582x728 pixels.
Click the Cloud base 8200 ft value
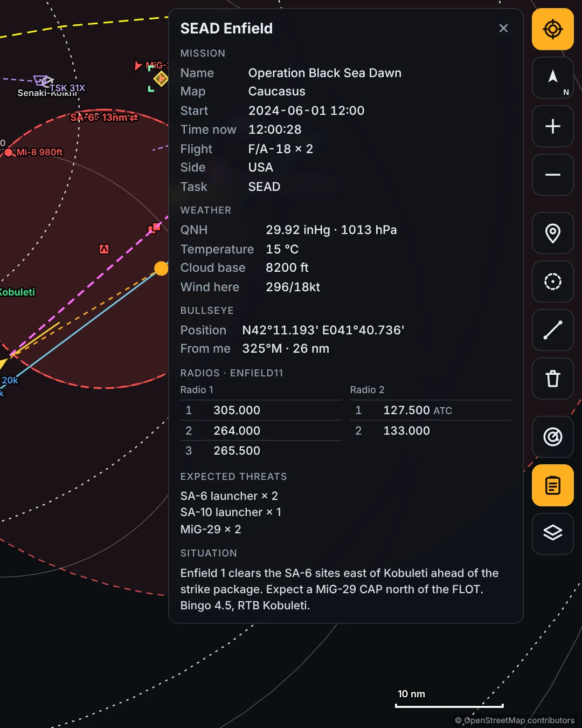click(287, 267)
